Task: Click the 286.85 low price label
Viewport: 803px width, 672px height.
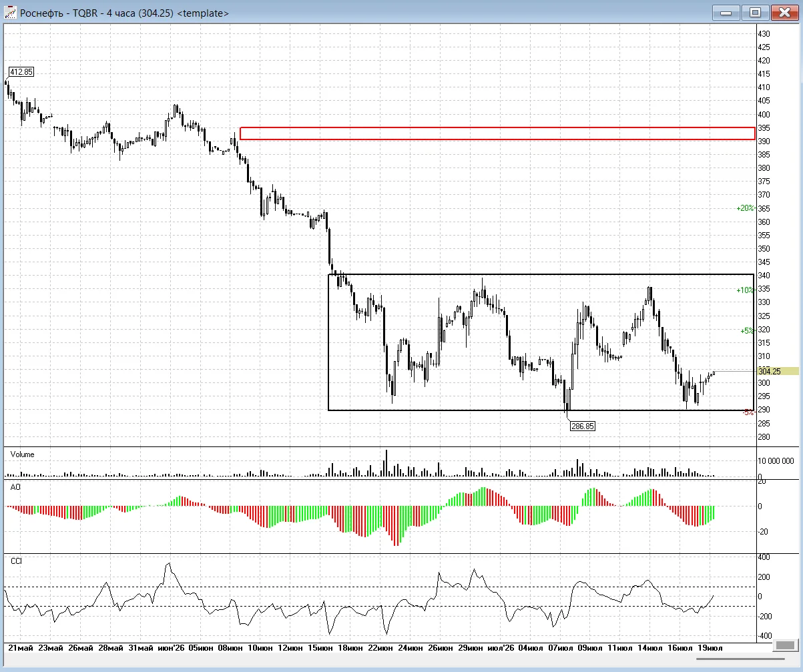Action: tap(582, 425)
